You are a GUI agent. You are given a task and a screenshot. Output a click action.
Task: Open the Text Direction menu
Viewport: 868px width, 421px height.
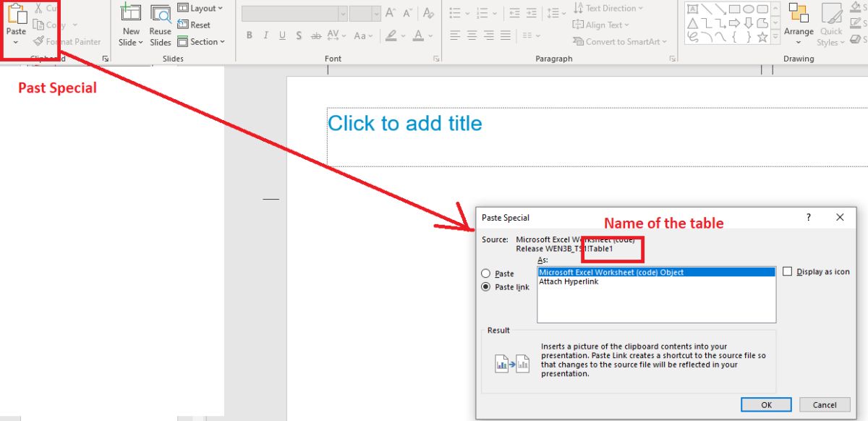tap(608, 8)
